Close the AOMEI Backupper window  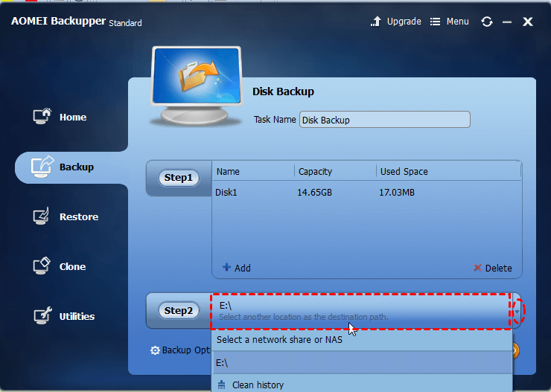click(x=527, y=22)
